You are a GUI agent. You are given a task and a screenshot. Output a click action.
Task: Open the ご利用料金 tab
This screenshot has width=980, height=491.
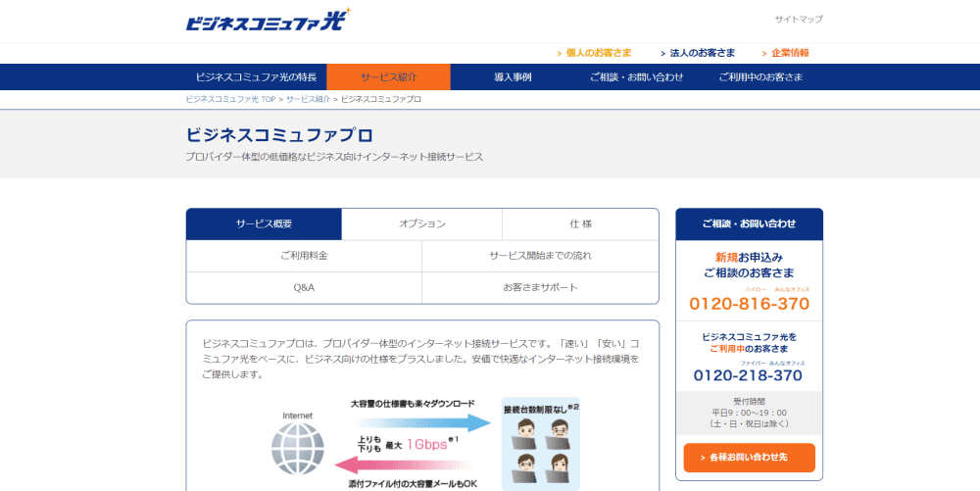(x=304, y=256)
